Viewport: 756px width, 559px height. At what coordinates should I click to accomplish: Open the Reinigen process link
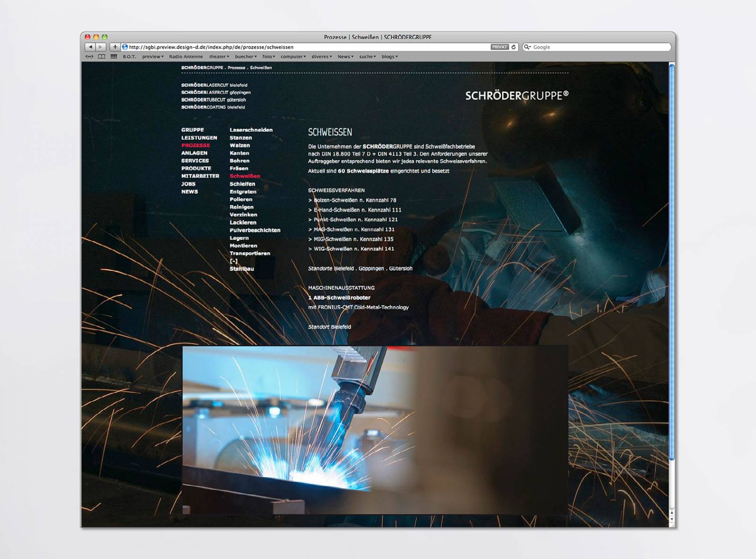coord(242,207)
